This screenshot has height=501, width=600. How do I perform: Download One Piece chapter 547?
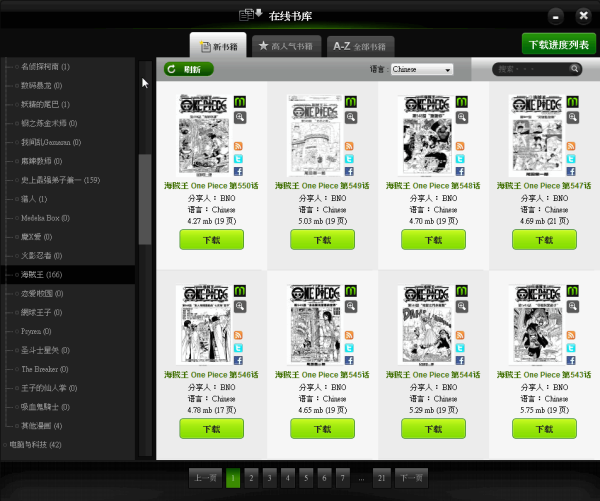pyautogui.click(x=545, y=240)
